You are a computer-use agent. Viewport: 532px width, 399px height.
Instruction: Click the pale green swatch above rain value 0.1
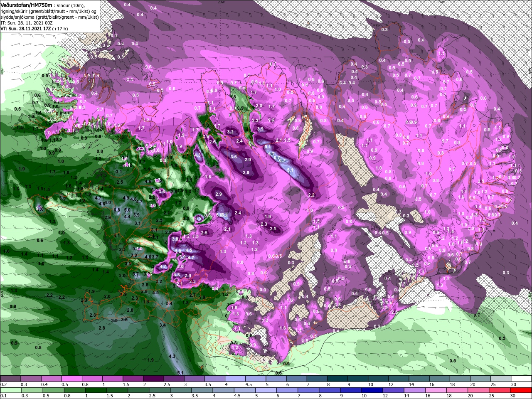10,390
